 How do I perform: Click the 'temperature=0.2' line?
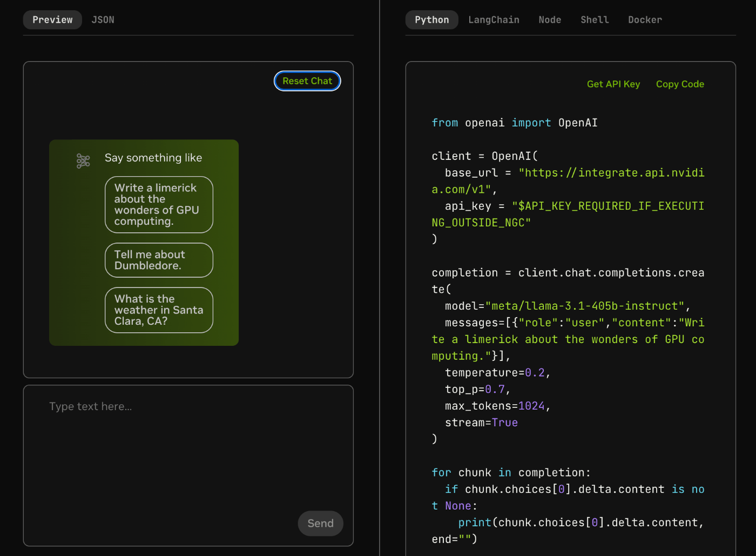(x=497, y=373)
